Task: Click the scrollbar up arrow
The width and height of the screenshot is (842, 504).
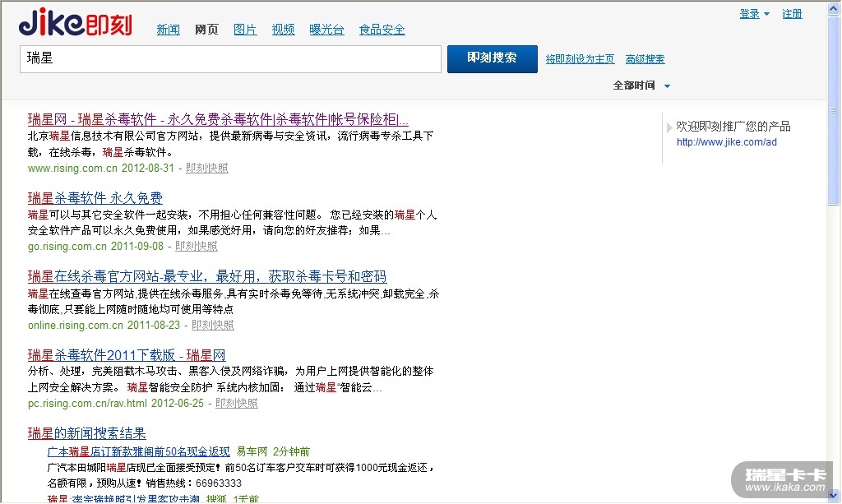Action: pyautogui.click(x=834, y=9)
